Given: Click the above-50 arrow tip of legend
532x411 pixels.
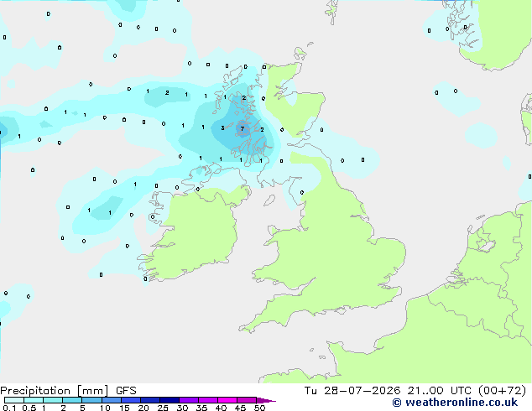Looking at the screenshot, I should click(266, 400).
